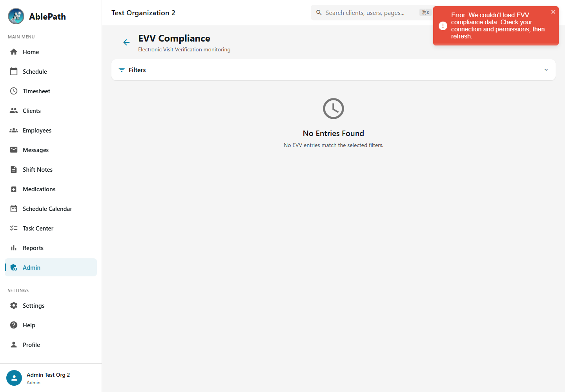This screenshot has width=565, height=392.
Task: Click the No Entries Found clock icon
Action: [x=334, y=109]
